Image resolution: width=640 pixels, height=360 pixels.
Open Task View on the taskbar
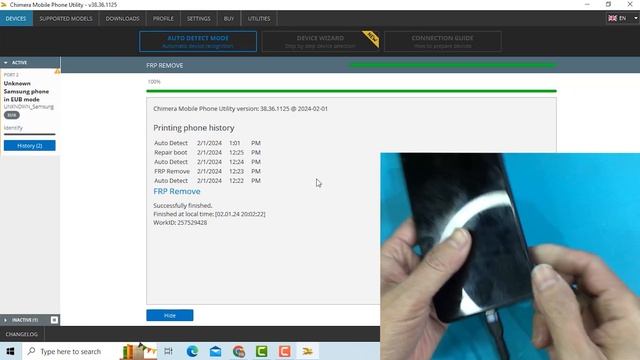[x=168, y=351]
